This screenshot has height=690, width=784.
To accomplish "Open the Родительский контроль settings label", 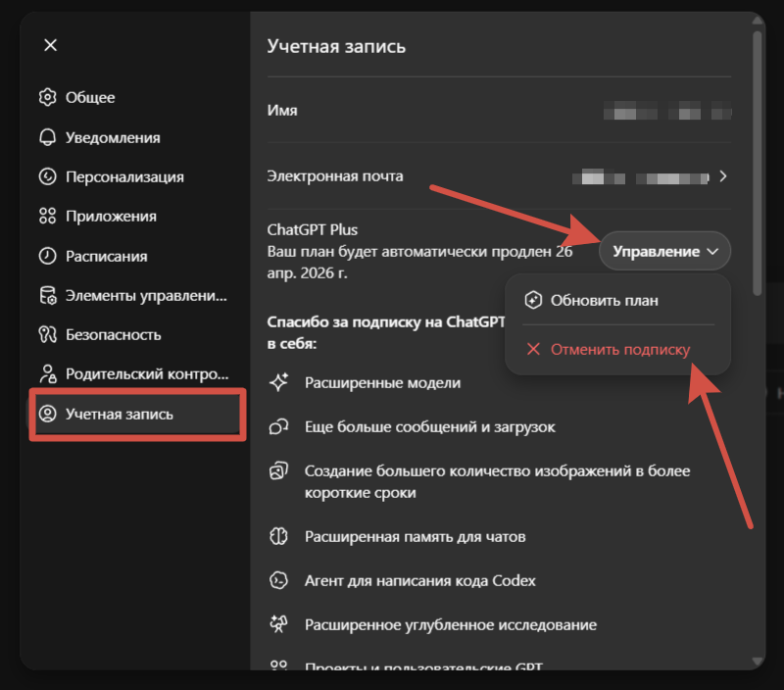I will (x=147, y=374).
